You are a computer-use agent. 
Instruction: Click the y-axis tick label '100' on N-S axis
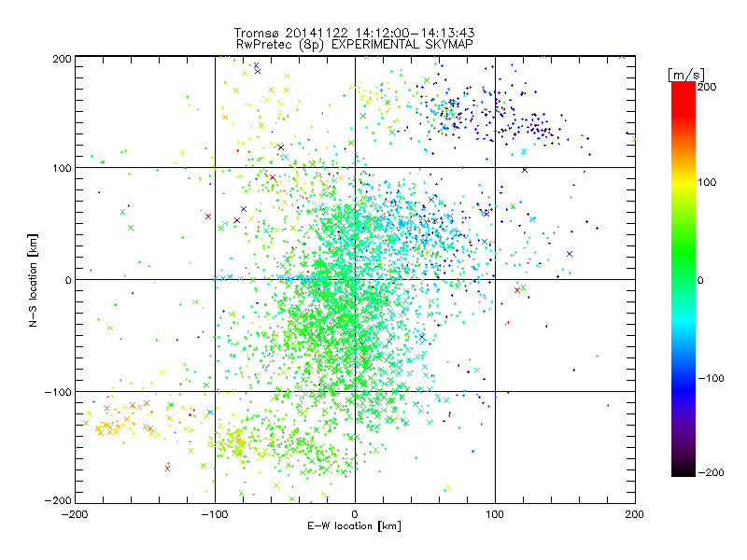(x=62, y=168)
